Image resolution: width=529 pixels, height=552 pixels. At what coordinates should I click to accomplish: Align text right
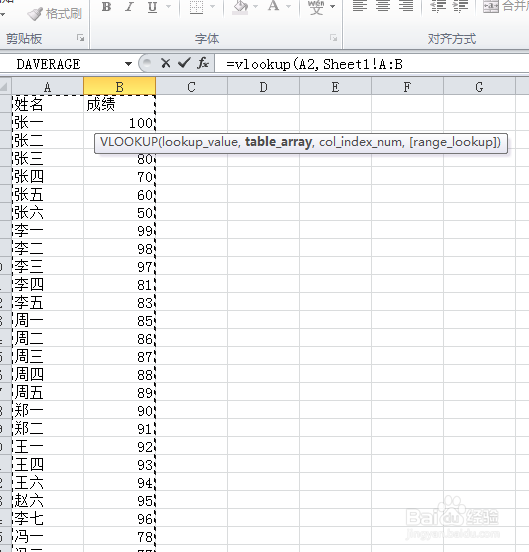[x=406, y=6]
